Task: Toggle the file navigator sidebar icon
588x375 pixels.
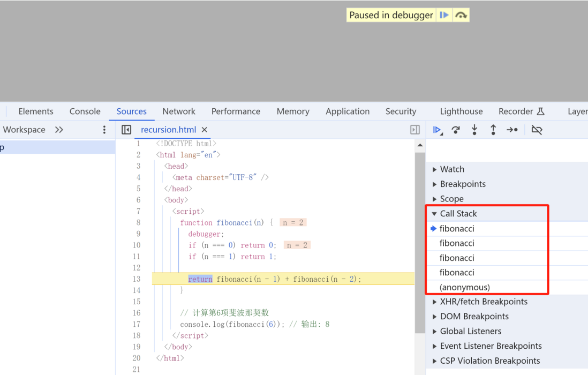Action: click(126, 130)
